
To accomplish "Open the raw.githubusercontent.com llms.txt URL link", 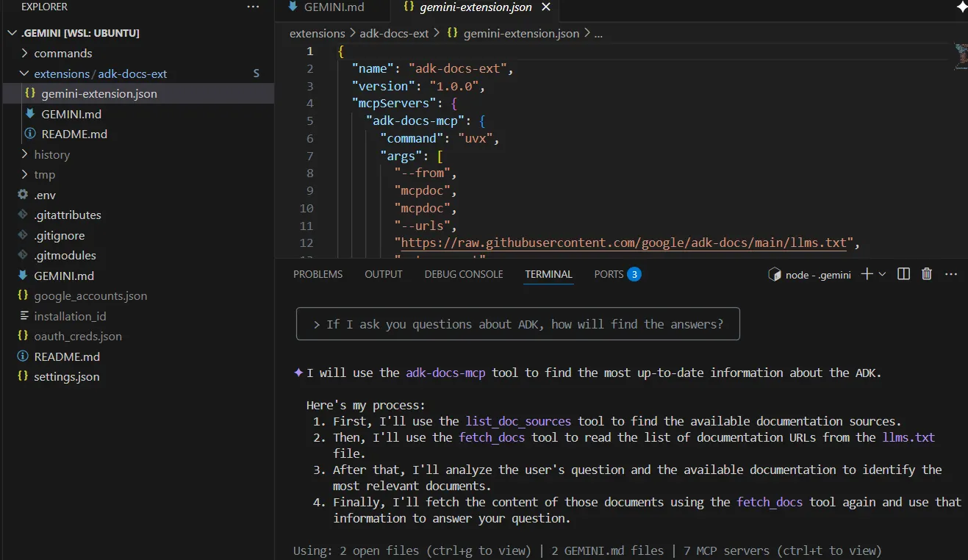I will (x=623, y=243).
